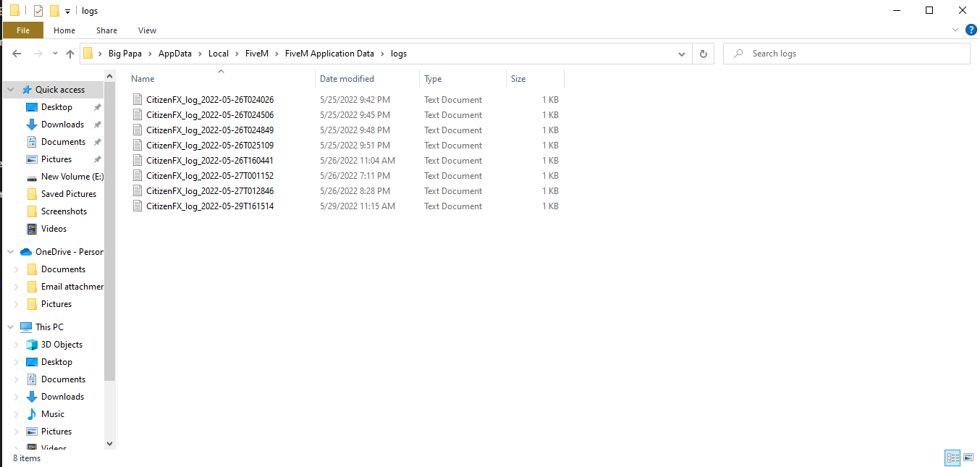Click the Search logs input field
This screenshot has height=467, width=980.
pos(846,54)
